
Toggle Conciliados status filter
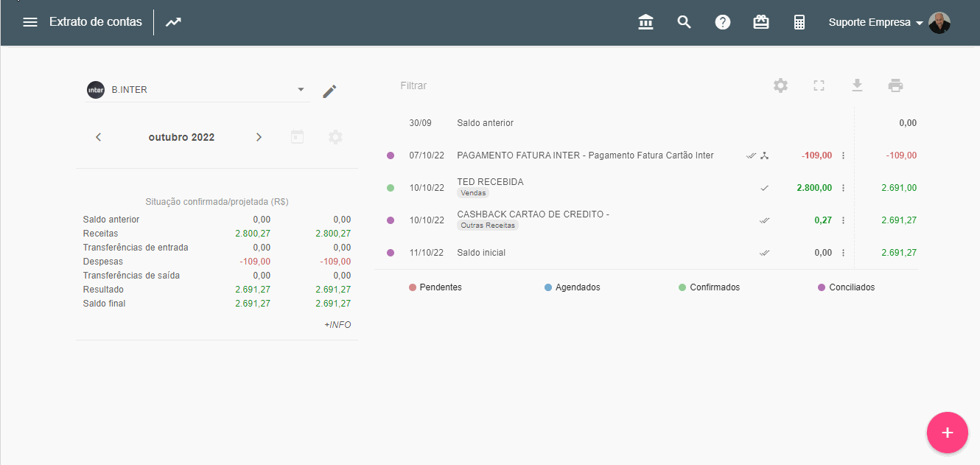coord(846,287)
